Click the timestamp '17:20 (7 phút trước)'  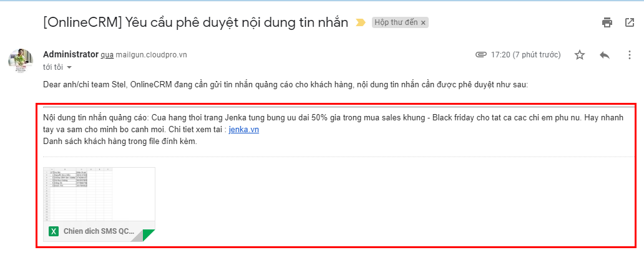(525, 55)
